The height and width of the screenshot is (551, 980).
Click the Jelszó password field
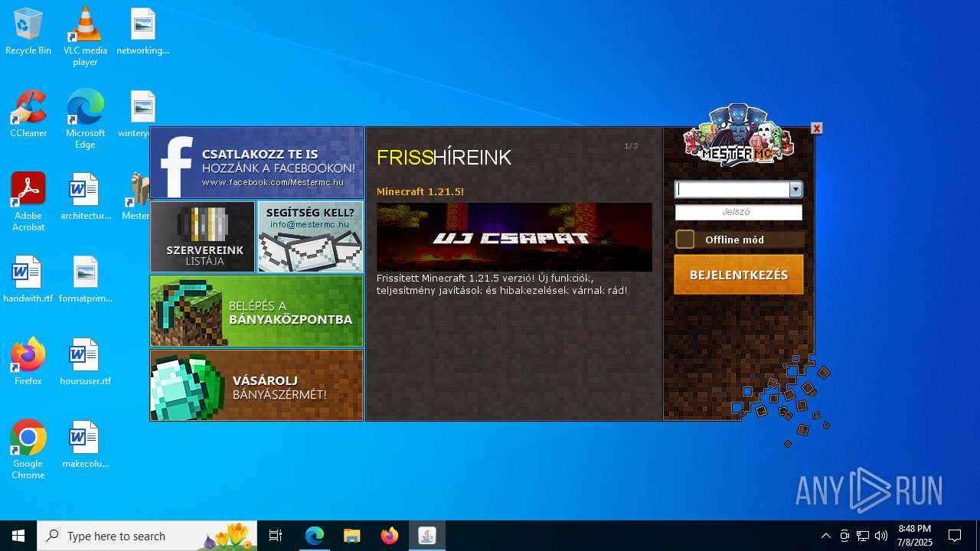click(739, 212)
